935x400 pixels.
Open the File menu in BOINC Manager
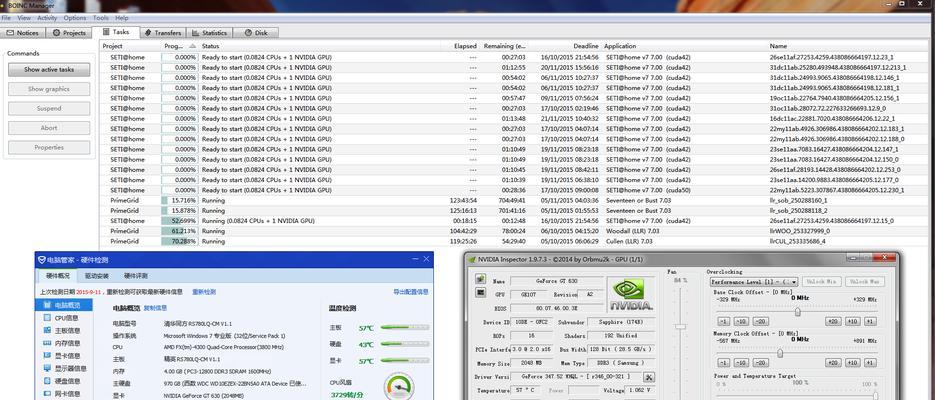click(x=6, y=18)
